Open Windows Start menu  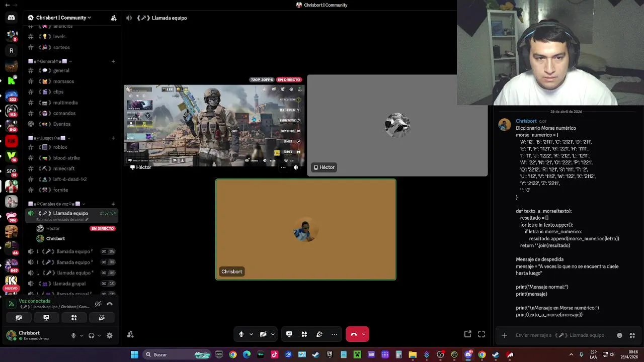134,354
